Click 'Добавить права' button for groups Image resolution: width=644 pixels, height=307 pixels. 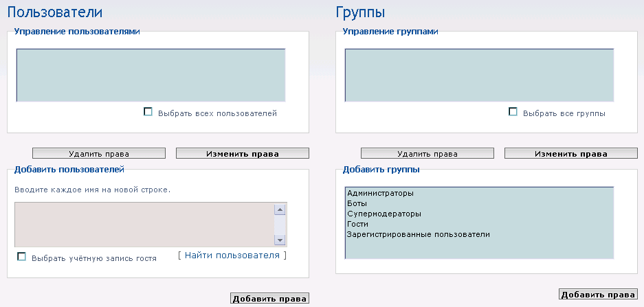(597, 295)
